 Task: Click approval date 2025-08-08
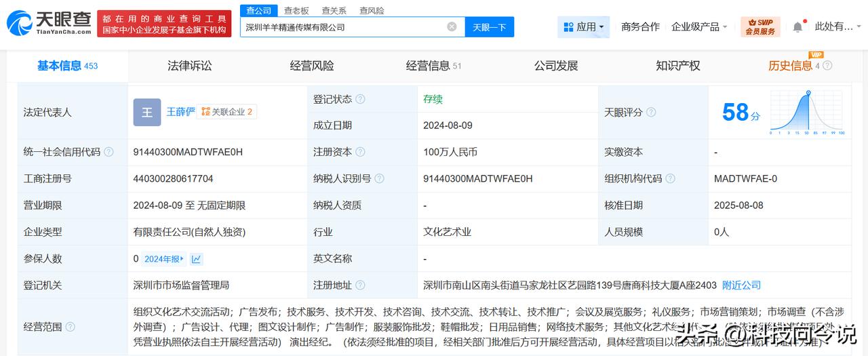point(738,205)
